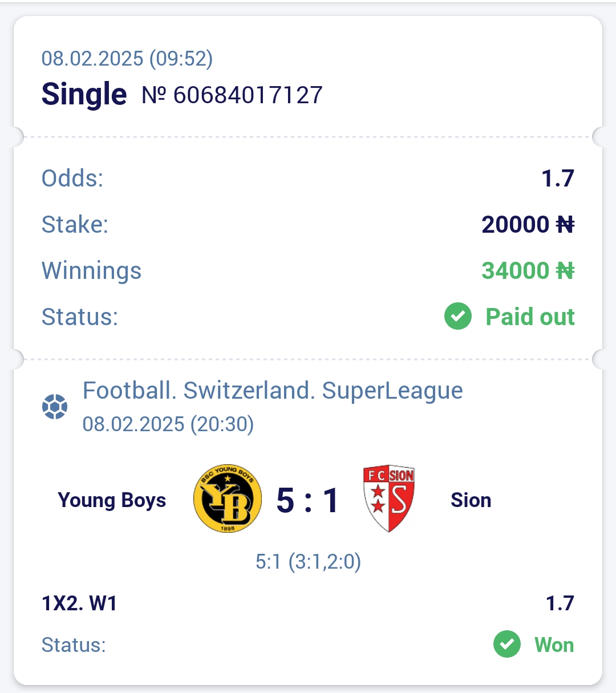Click the 5 : 1 final score
The width and height of the screenshot is (616, 693).
coord(308,501)
